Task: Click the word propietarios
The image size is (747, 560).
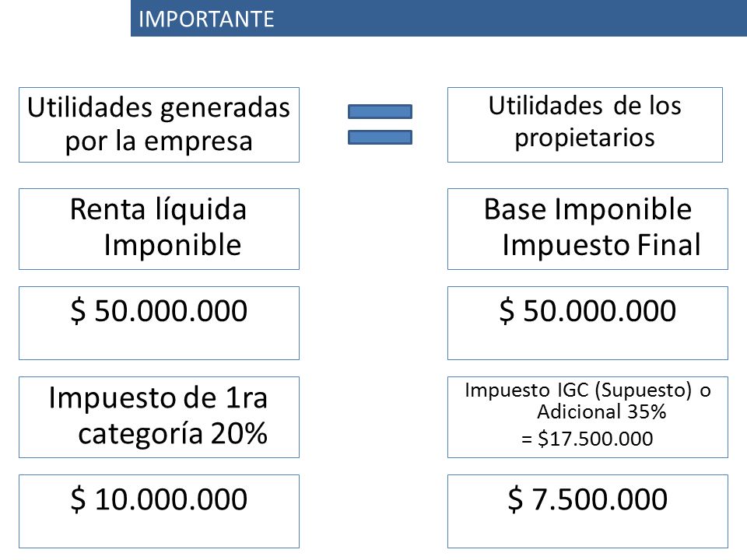Action: pos(584,139)
